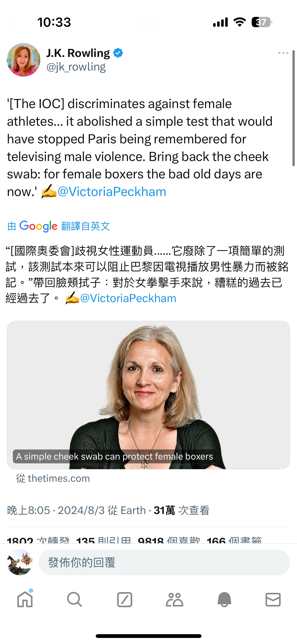The height and width of the screenshot is (644, 297).
Task: Open the @jk_rowling handle
Action: (x=76, y=67)
